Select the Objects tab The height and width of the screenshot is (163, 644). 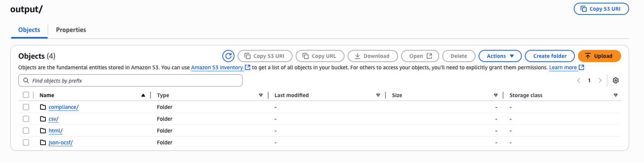pos(29,30)
